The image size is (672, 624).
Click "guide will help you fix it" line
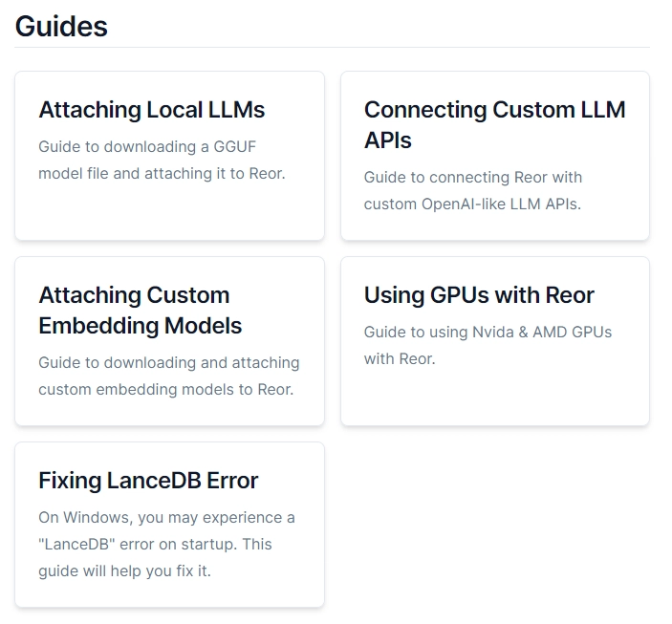[124, 570]
